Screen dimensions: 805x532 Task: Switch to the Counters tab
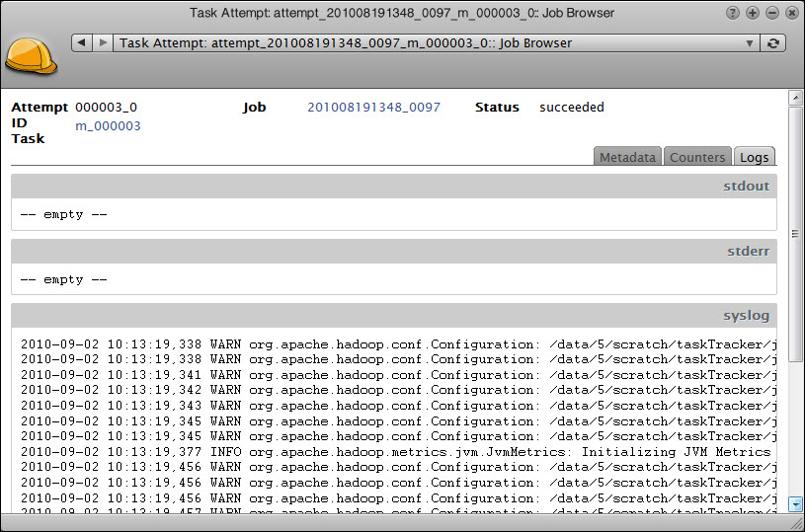(x=697, y=157)
